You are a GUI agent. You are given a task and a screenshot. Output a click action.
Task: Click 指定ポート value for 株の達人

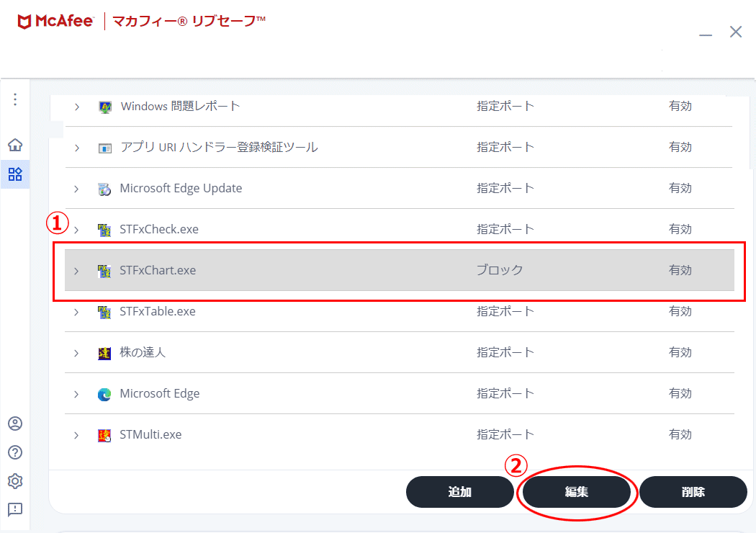tap(505, 352)
